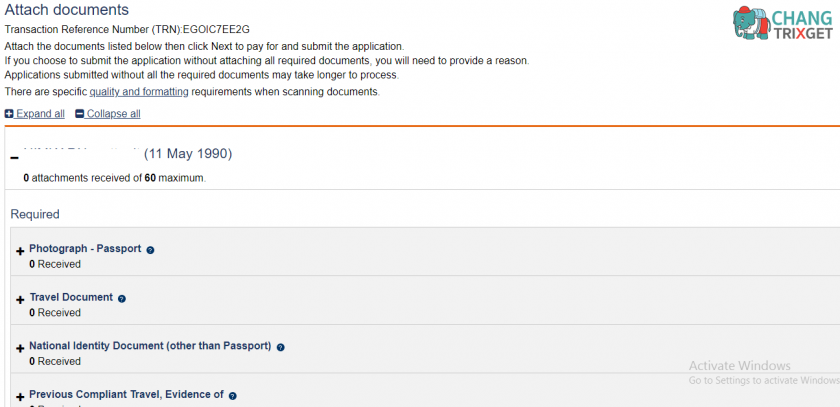Click the Photograph - Passport heading text
This screenshot has height=407, width=840.
[x=85, y=248]
